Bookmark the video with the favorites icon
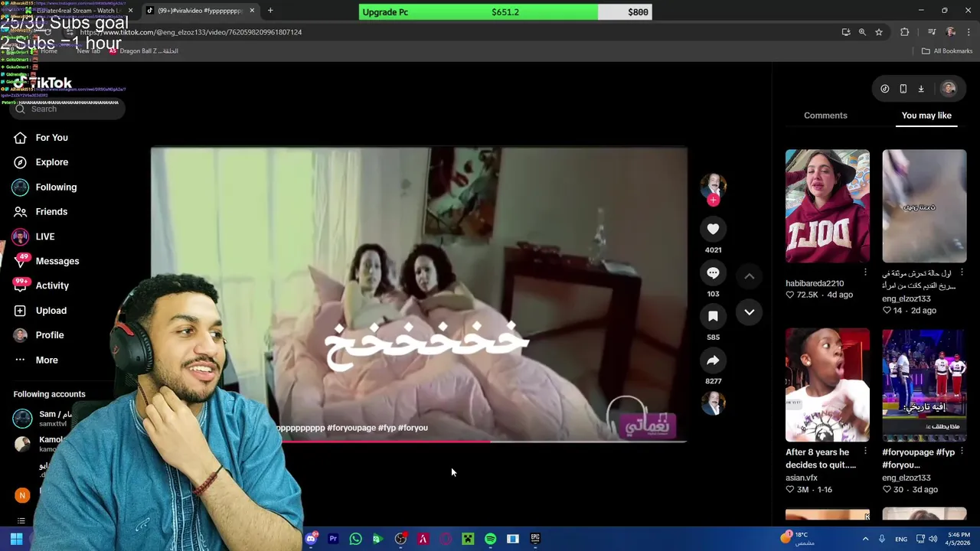Viewport: 980px width, 551px height. 713,316
